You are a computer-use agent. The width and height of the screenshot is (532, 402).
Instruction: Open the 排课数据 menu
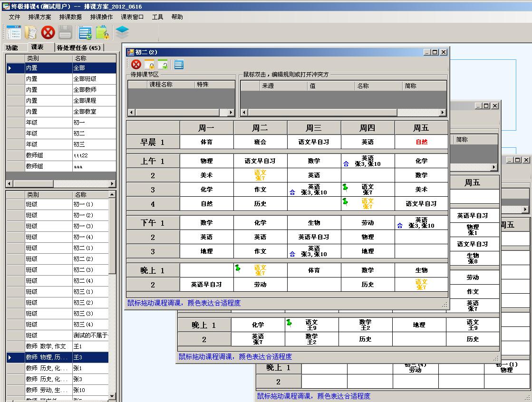[x=70, y=17]
